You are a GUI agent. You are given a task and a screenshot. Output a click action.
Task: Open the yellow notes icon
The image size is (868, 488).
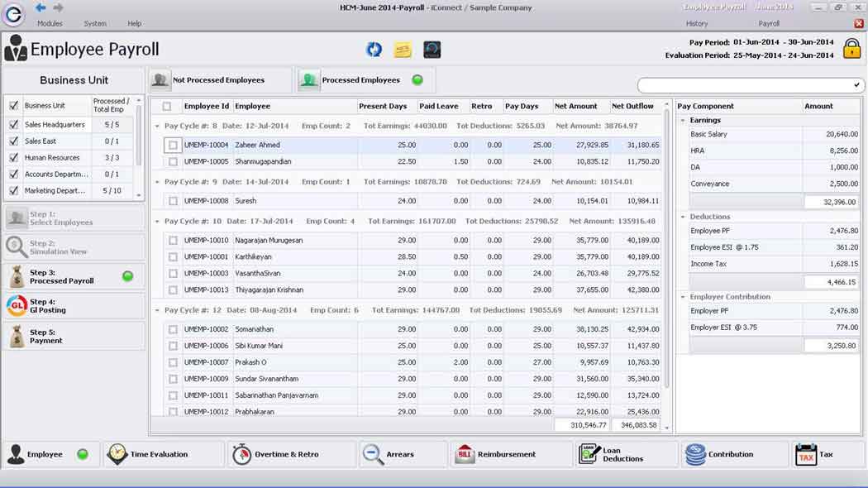pyautogui.click(x=403, y=50)
